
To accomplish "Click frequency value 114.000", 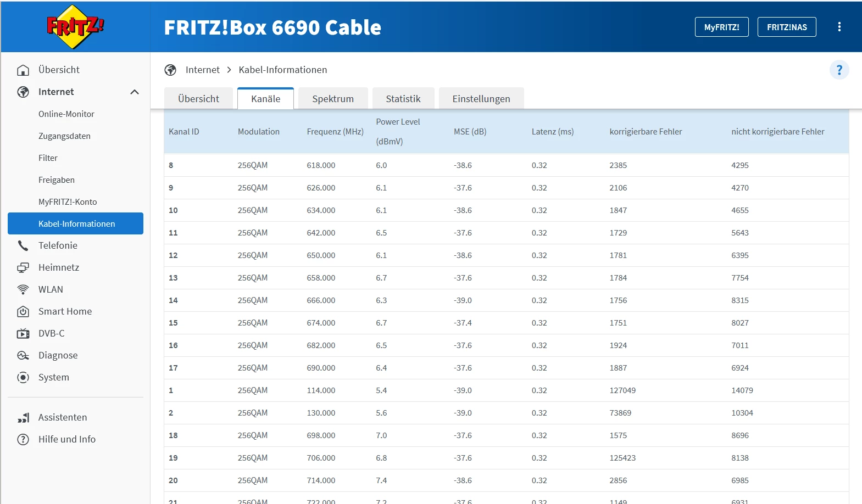I will click(321, 390).
